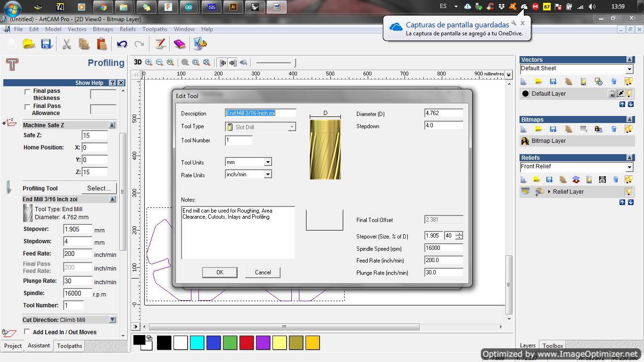Switch to the Toolbox tab

(x=553, y=346)
